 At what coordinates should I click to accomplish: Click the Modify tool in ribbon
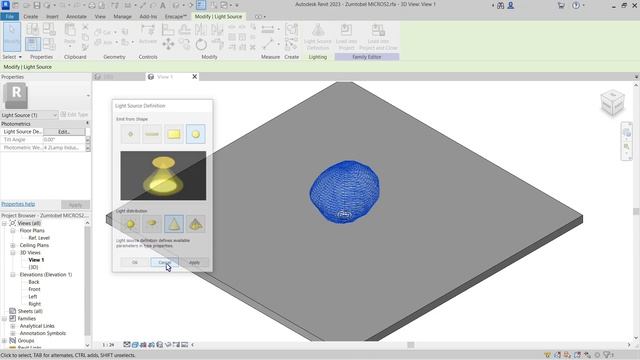point(12,37)
